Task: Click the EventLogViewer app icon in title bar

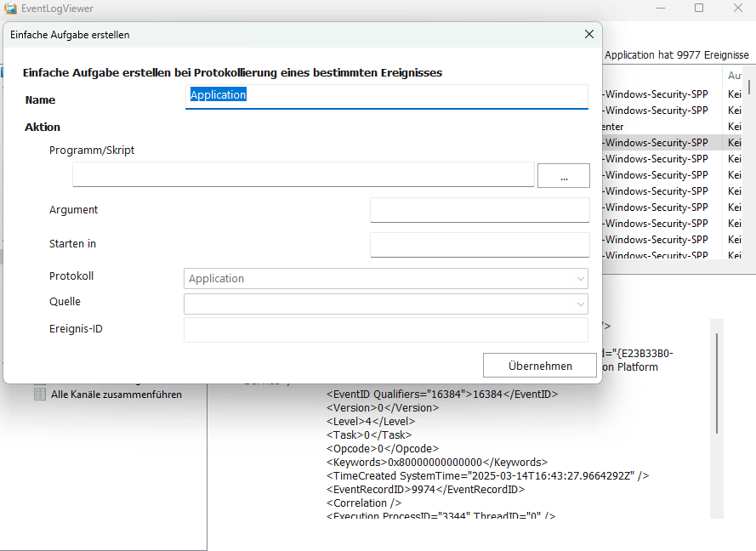Action: coord(10,9)
